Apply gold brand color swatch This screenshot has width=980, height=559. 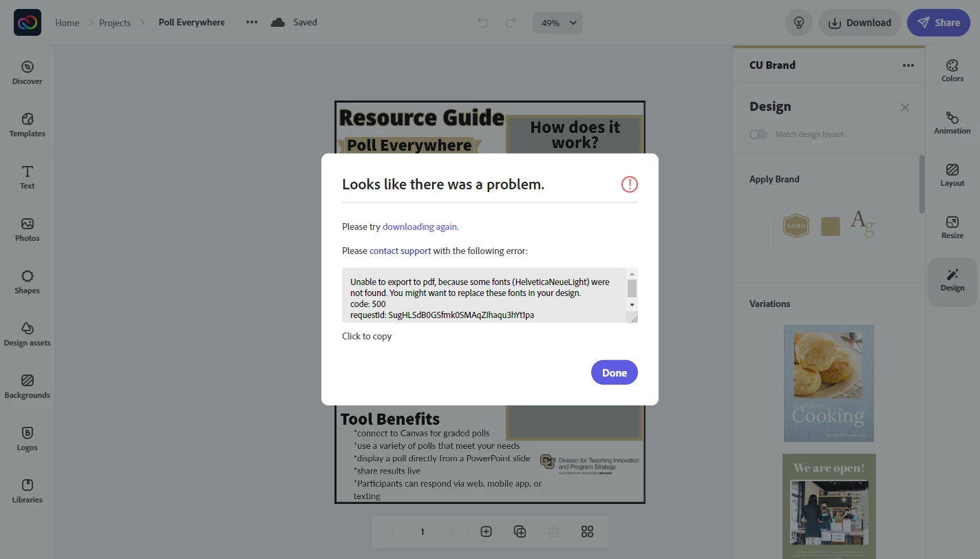pyautogui.click(x=831, y=226)
